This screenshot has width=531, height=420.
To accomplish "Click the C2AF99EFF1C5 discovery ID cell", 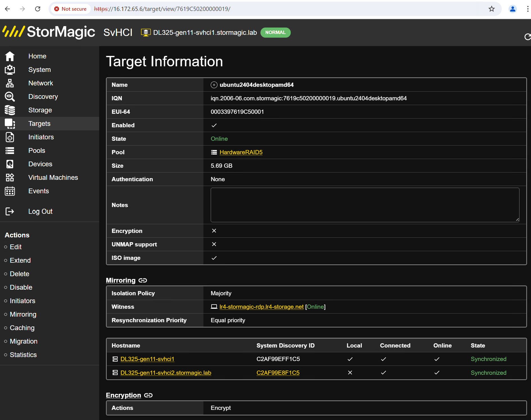I will (x=278, y=359).
